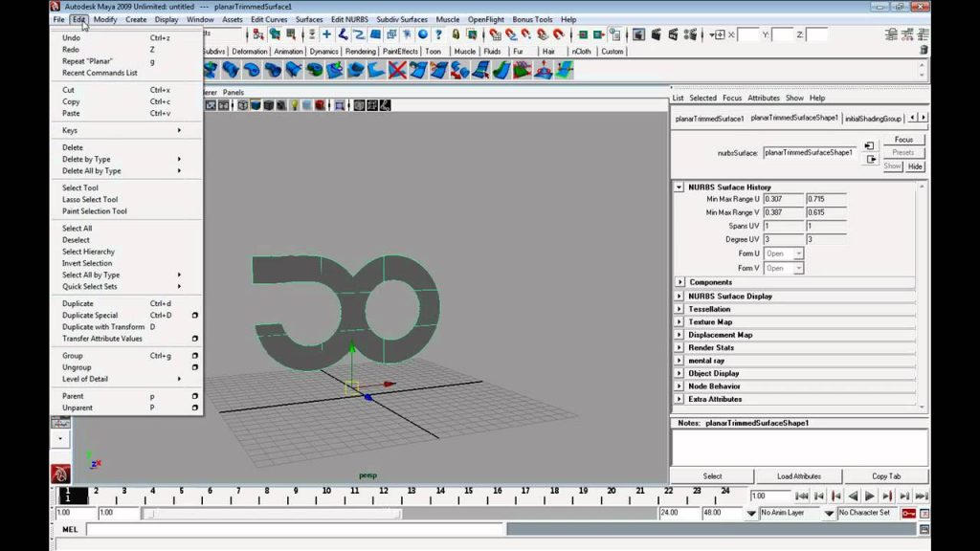Toggle wireframe display in viewport toolbar
The image size is (980, 551).
tap(242, 105)
